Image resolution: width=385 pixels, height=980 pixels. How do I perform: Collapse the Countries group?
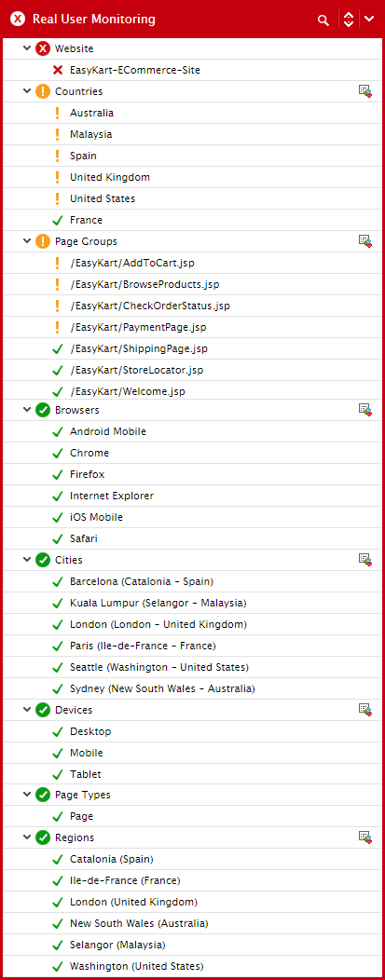[27, 91]
